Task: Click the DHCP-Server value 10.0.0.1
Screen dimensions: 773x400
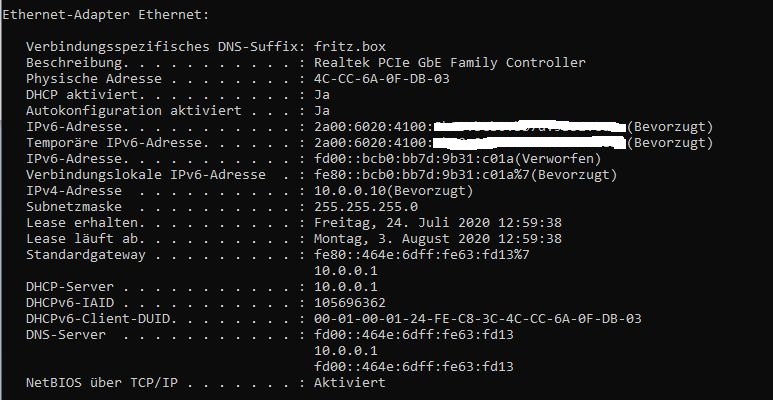Action: (346, 287)
